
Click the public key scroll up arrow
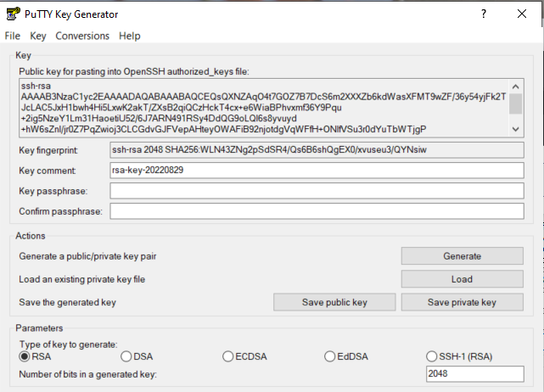click(515, 87)
